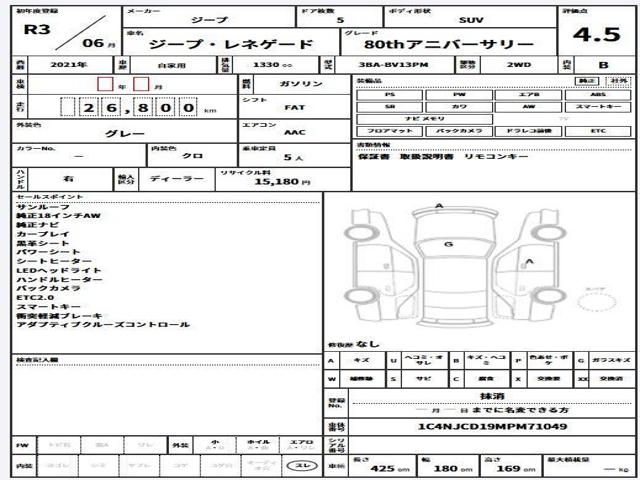The image size is (640, 480).
Task: Click the FAT shift value
Action: coord(295,108)
